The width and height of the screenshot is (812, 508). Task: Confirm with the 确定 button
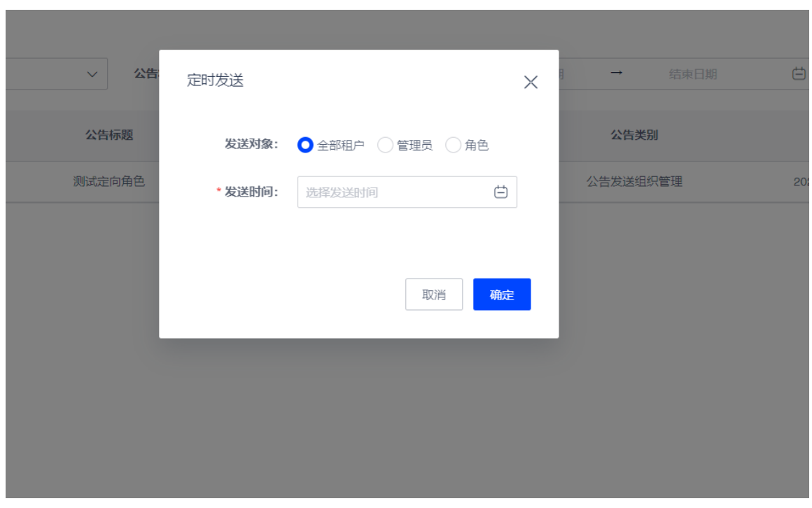coord(502,294)
